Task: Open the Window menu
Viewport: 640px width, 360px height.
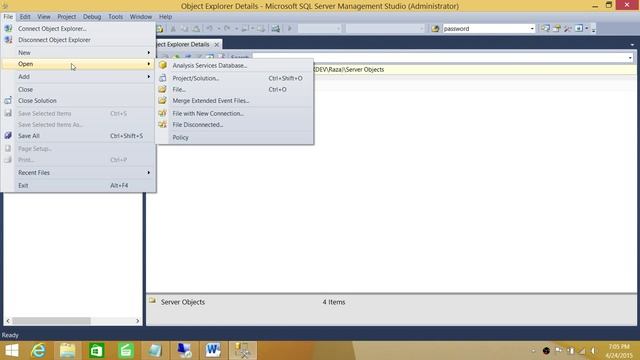Action: tap(141, 17)
